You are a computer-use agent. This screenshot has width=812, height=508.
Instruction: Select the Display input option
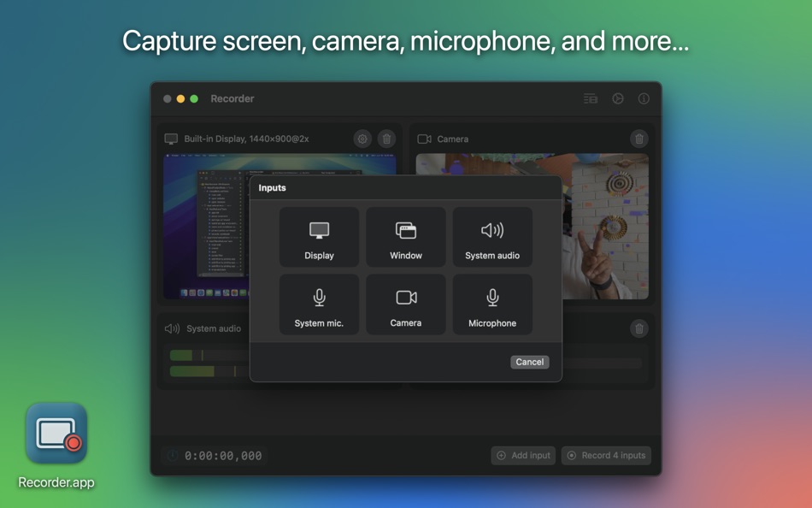coord(319,237)
